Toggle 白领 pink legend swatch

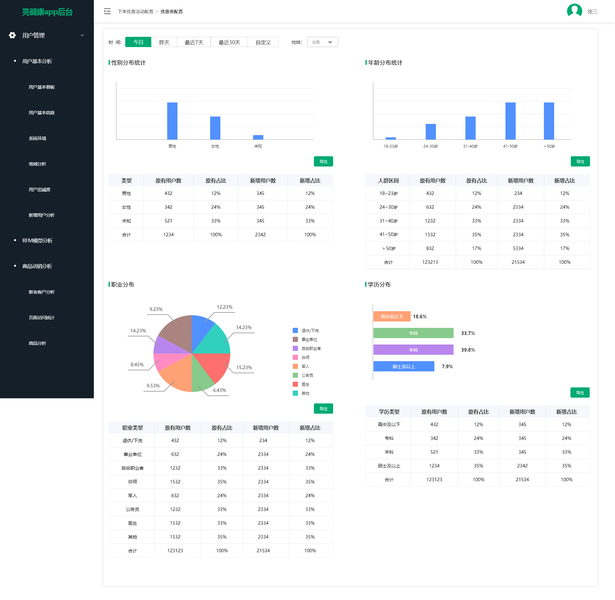pos(295,357)
